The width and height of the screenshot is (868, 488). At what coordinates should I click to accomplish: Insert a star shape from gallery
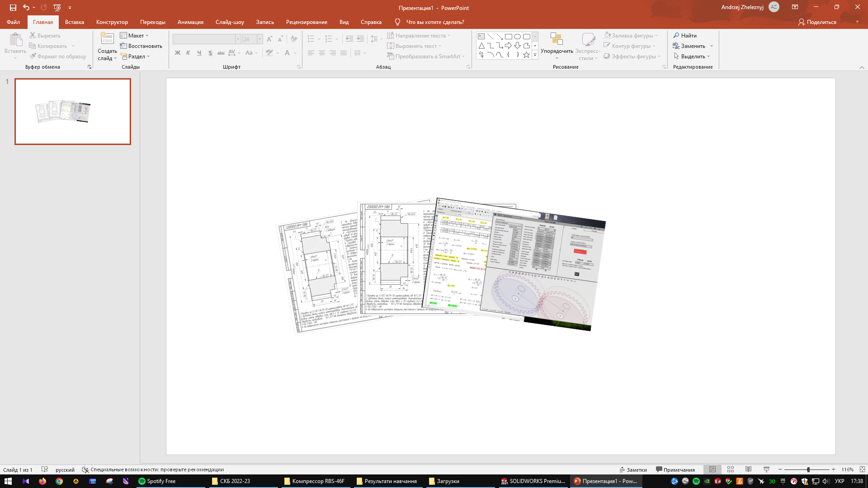click(526, 55)
